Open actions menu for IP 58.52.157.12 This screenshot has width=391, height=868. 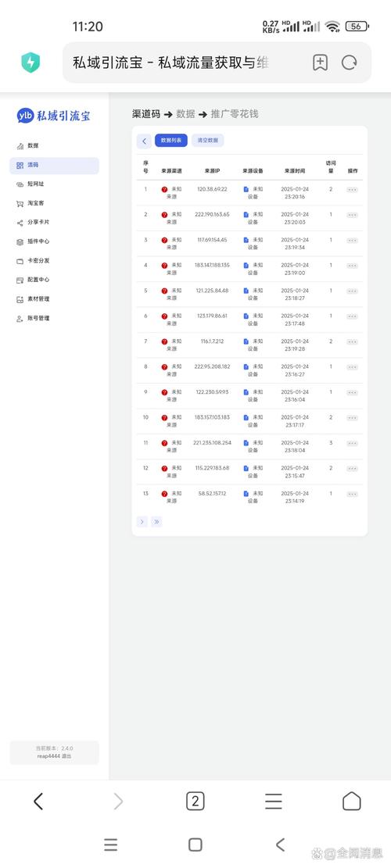coord(352,495)
